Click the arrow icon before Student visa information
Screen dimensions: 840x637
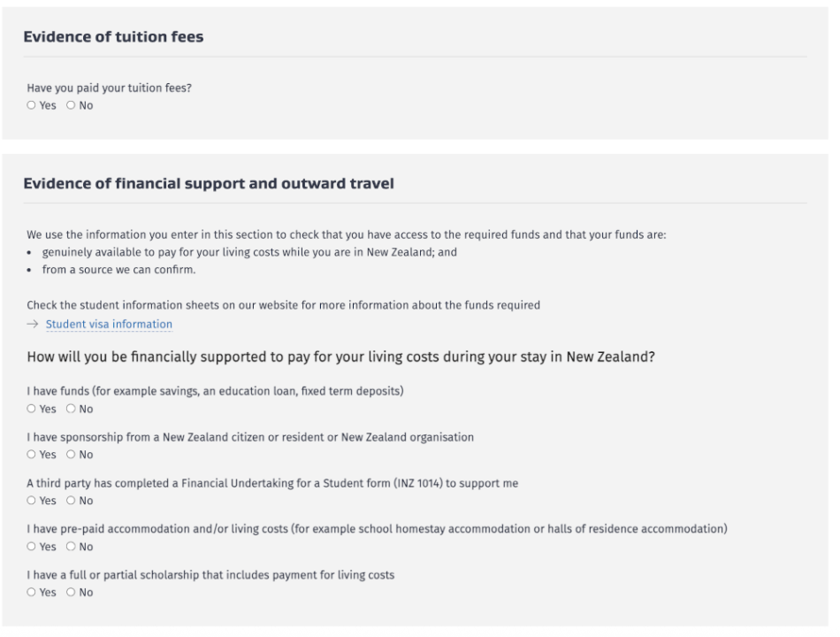pyautogui.click(x=33, y=324)
